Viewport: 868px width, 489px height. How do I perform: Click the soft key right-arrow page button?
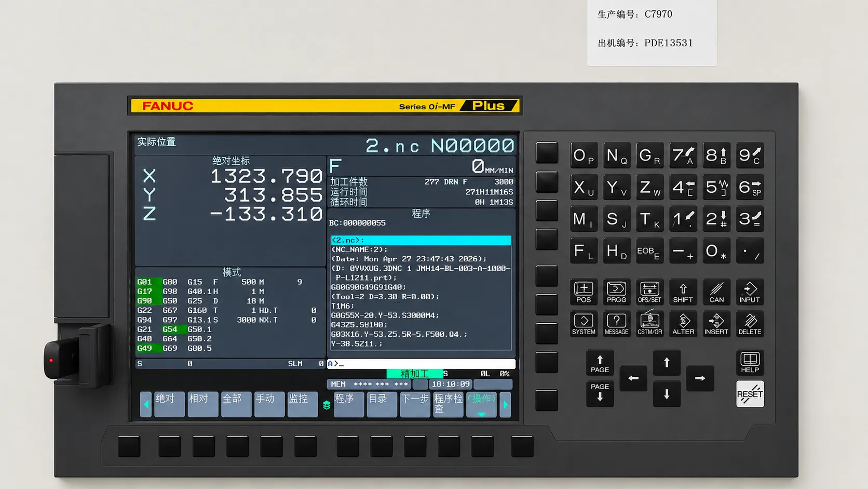pos(505,404)
